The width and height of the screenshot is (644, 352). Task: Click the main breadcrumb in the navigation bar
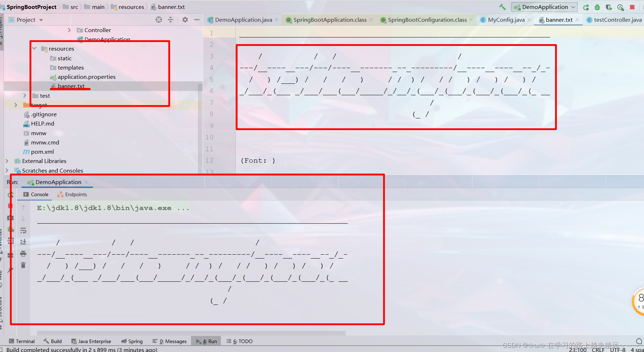95,7
